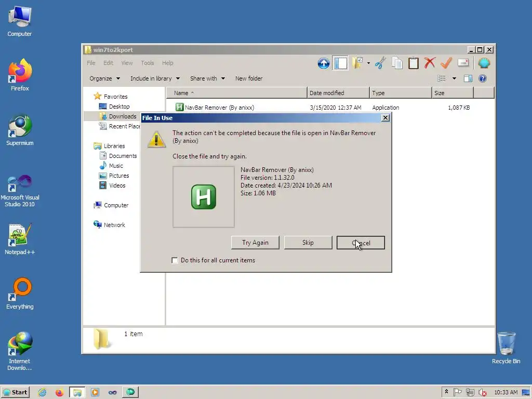The height and width of the screenshot is (399, 532).
Task: Click Cancel in File In Use dialog
Action: coord(361,243)
